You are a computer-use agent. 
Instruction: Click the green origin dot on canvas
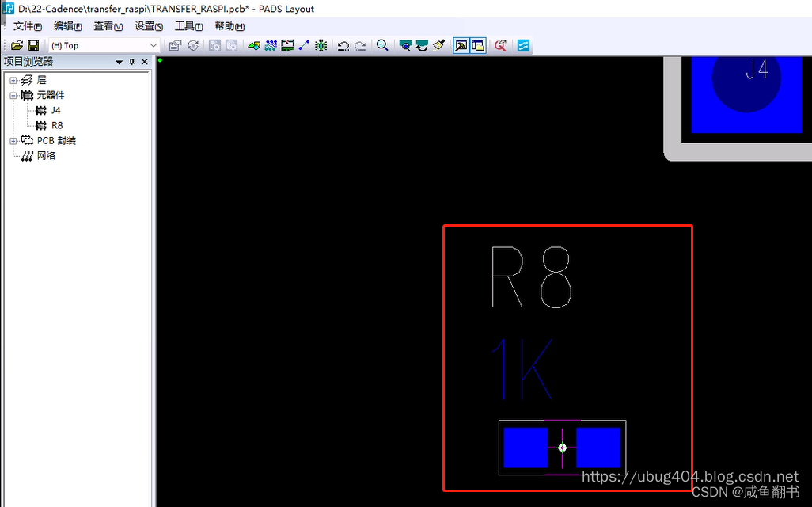point(160,60)
